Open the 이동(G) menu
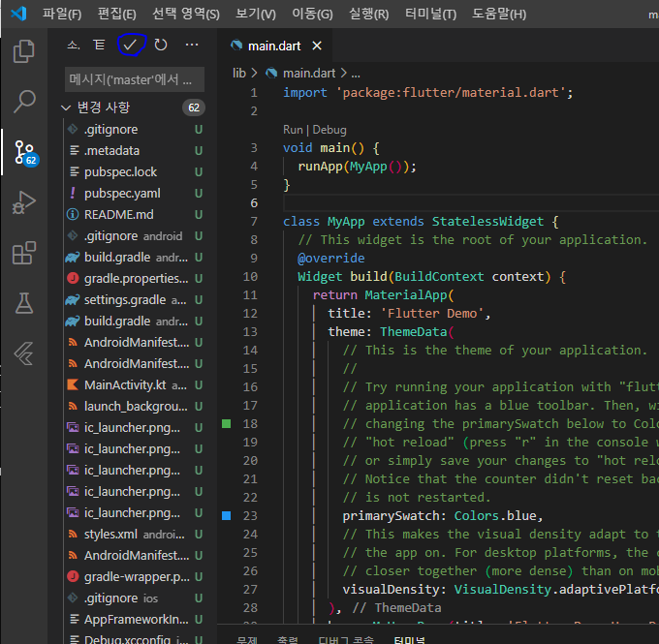The height and width of the screenshot is (644, 659). click(x=312, y=15)
